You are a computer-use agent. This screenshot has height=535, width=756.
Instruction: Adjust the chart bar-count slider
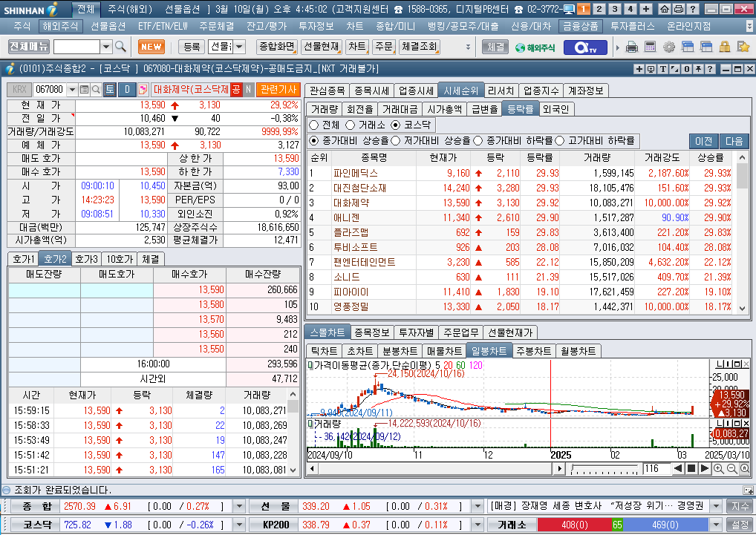[605, 468]
